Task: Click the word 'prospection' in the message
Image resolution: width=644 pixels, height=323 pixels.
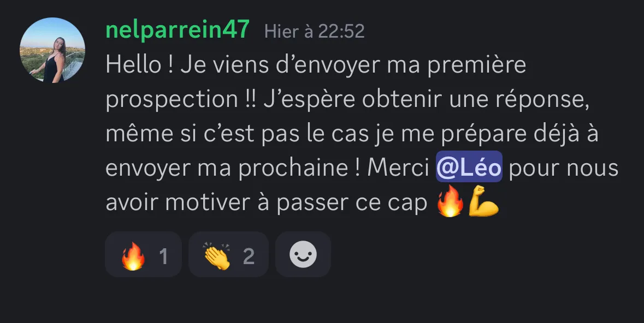Action: pos(172,100)
